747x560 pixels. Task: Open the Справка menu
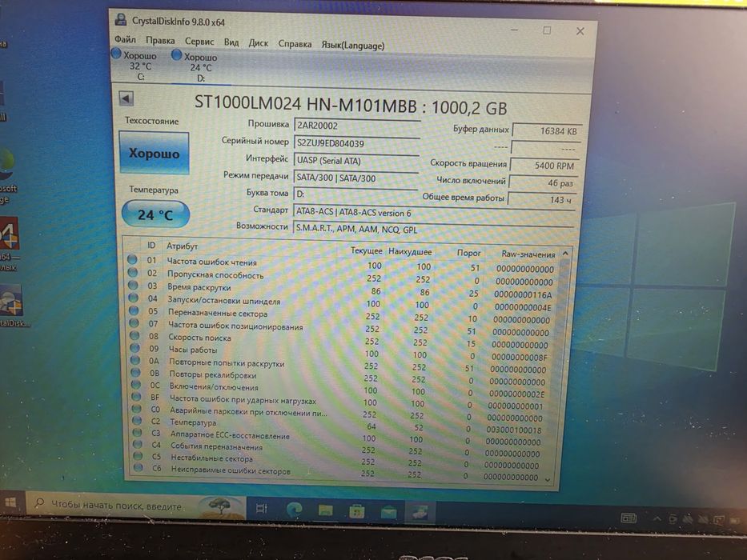point(295,44)
